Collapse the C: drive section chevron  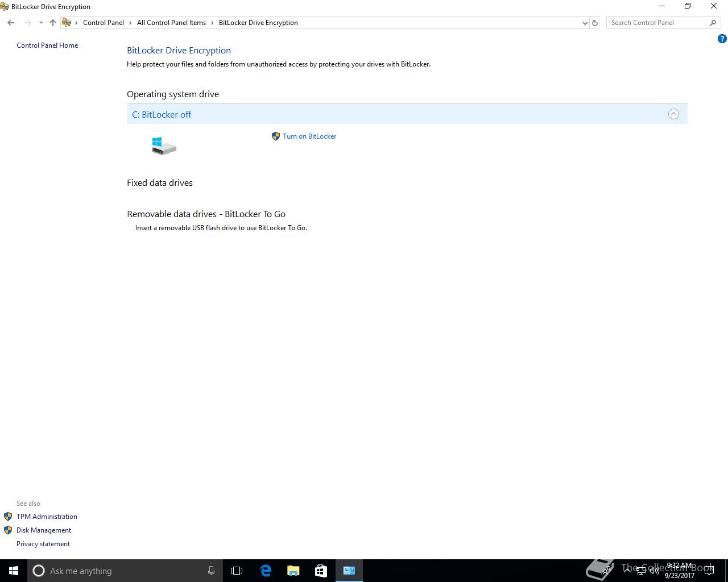[x=673, y=114]
